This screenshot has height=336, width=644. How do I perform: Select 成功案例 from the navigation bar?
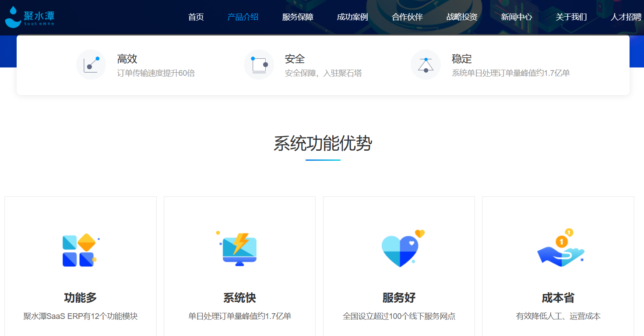[x=352, y=17]
